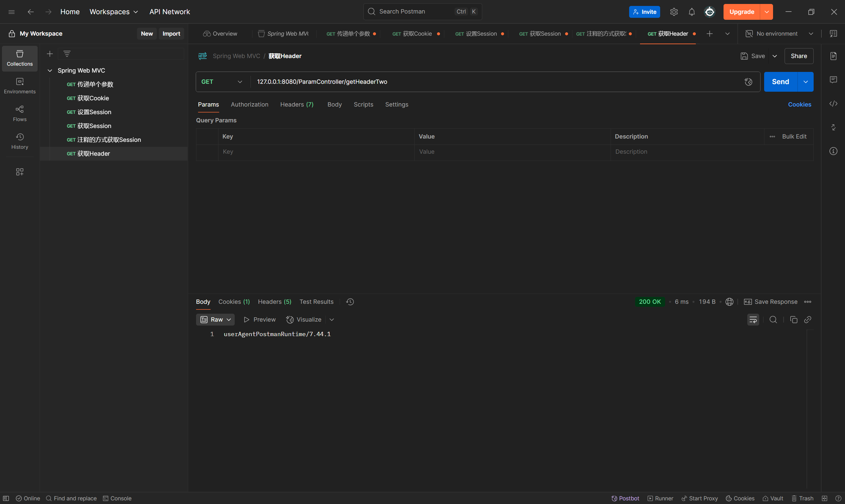Image resolution: width=845 pixels, height=504 pixels.
Task: Go back with the left arrow
Action: pyautogui.click(x=31, y=12)
